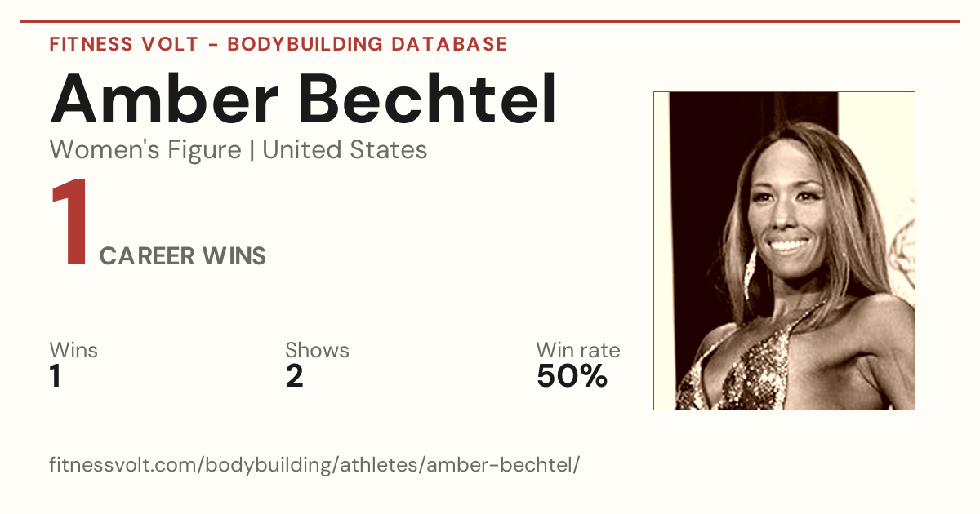The width and height of the screenshot is (980, 514).
Task: Select the CAREER WINS label
Action: pyautogui.click(x=183, y=256)
